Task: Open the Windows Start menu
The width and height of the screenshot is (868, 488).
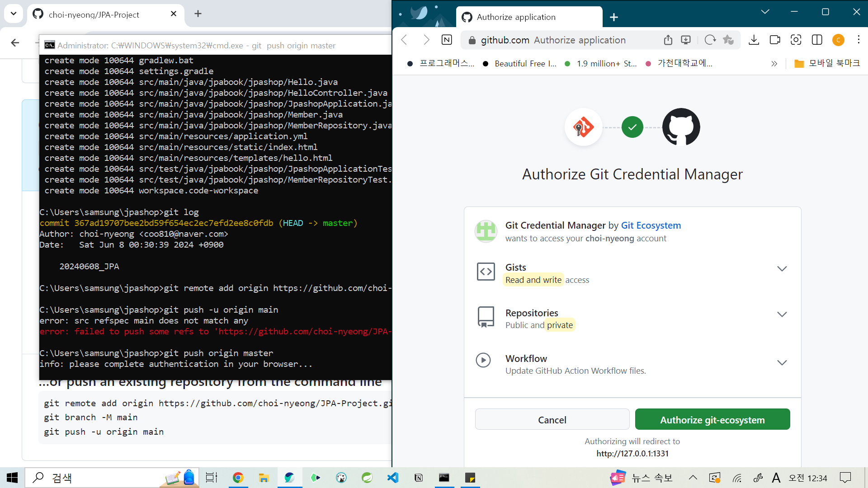Action: pos(12,478)
